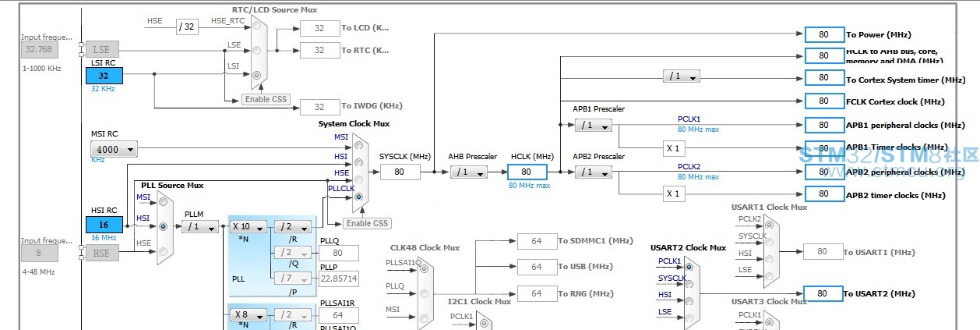Choose HSE in System Clock Mux

[358, 179]
